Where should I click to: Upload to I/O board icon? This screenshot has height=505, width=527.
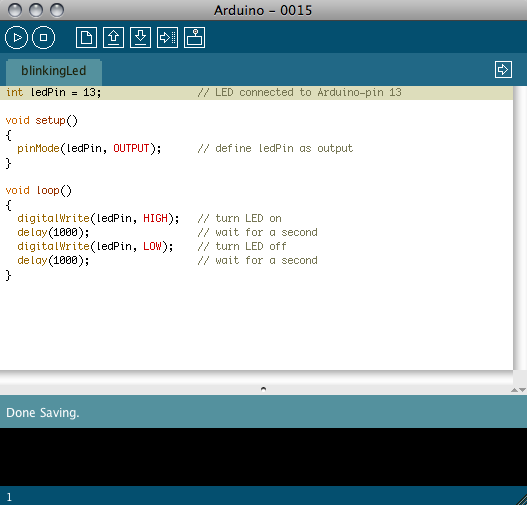tap(167, 37)
